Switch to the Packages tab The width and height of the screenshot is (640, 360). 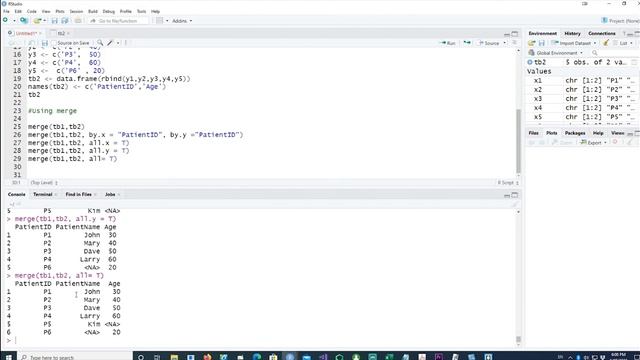(575, 133)
